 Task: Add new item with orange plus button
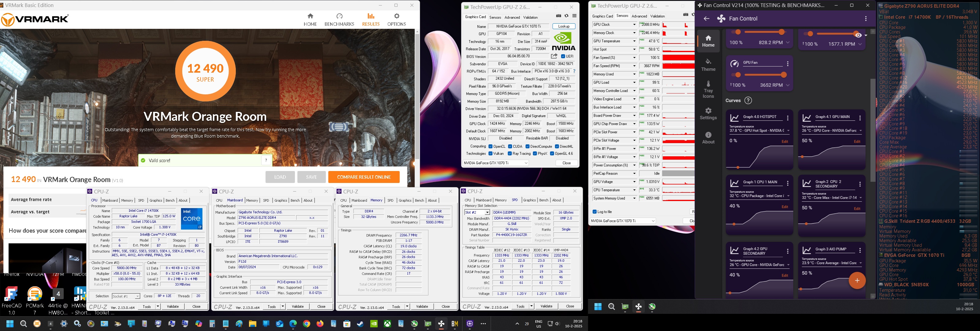(857, 281)
